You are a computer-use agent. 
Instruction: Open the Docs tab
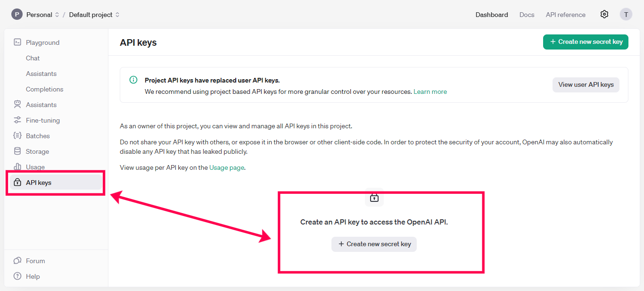click(x=527, y=15)
